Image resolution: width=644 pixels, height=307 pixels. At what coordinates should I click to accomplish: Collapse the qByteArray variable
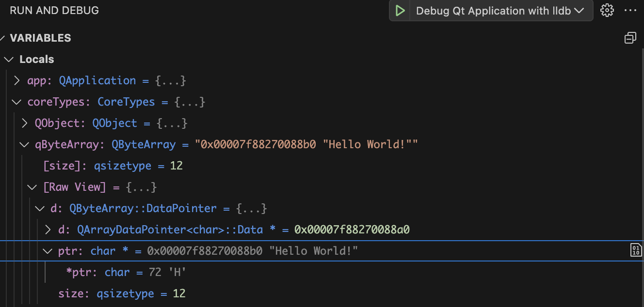coord(25,144)
